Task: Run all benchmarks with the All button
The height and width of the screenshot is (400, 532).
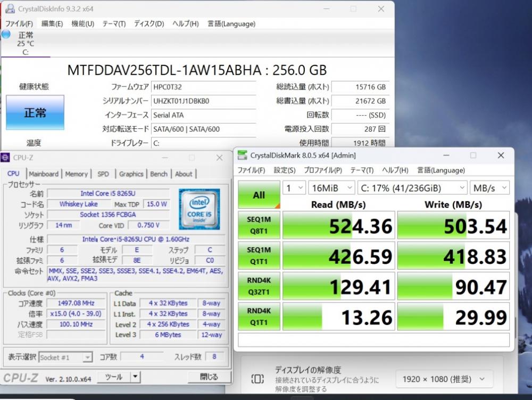Action: (x=259, y=194)
